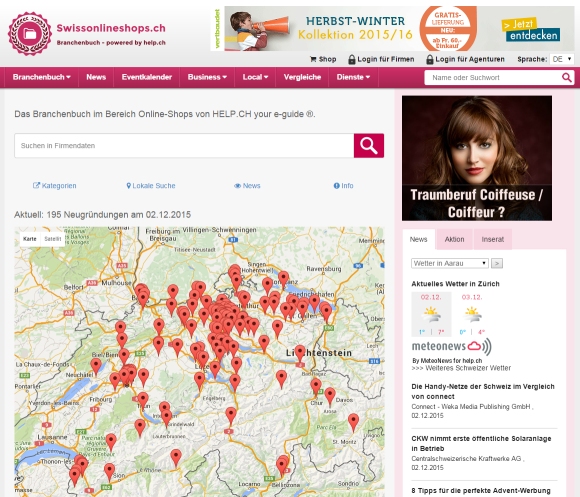Screen dimensions: 580x497
Task: Expand the Branchenbuch menu
Action: [41, 77]
